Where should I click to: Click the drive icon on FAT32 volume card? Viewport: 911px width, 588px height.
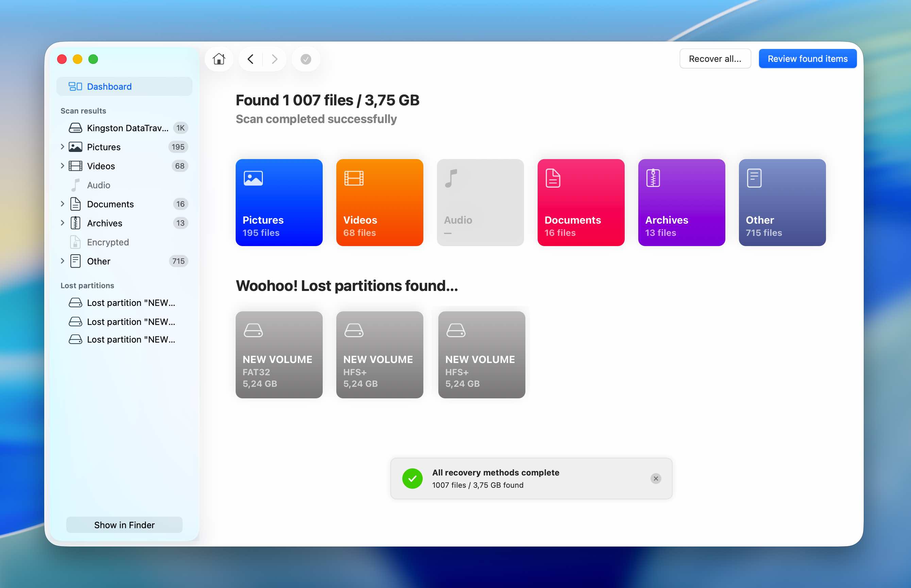[x=253, y=330]
